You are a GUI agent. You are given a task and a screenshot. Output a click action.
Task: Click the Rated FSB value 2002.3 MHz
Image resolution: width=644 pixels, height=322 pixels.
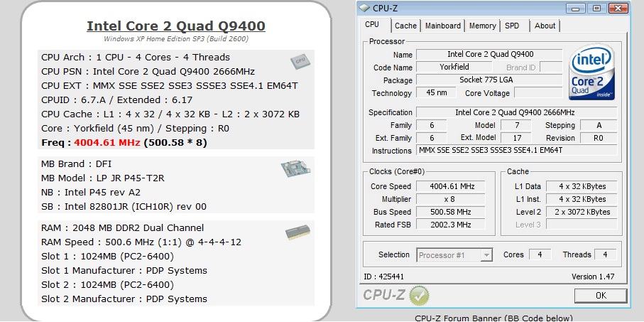(x=451, y=225)
